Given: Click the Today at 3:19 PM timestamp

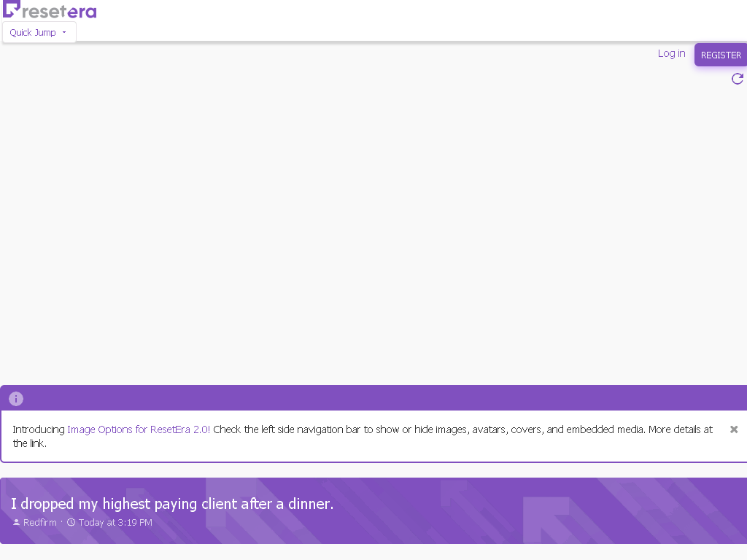Looking at the screenshot, I should click(x=115, y=522).
